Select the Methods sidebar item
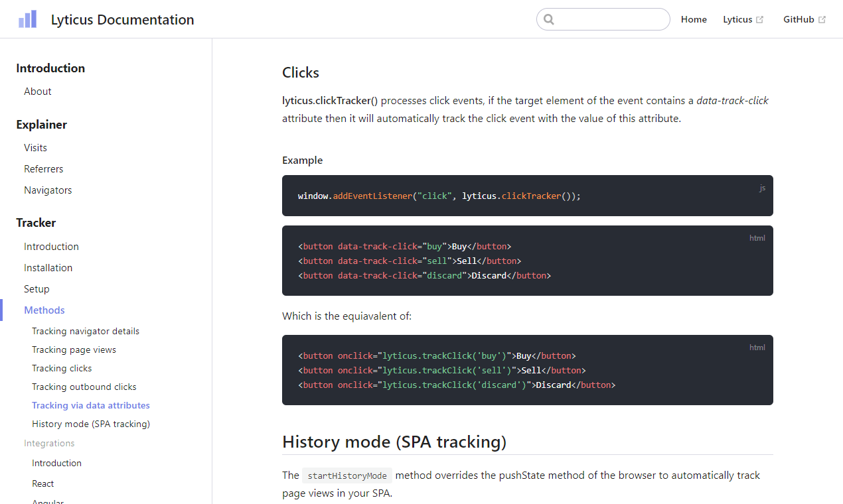Screen dimensions: 843x504 [x=44, y=310]
